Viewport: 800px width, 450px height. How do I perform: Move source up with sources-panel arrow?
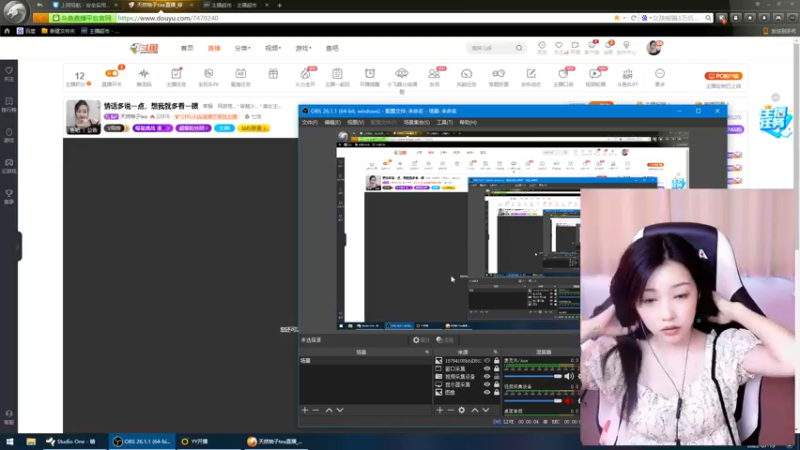[x=474, y=410]
